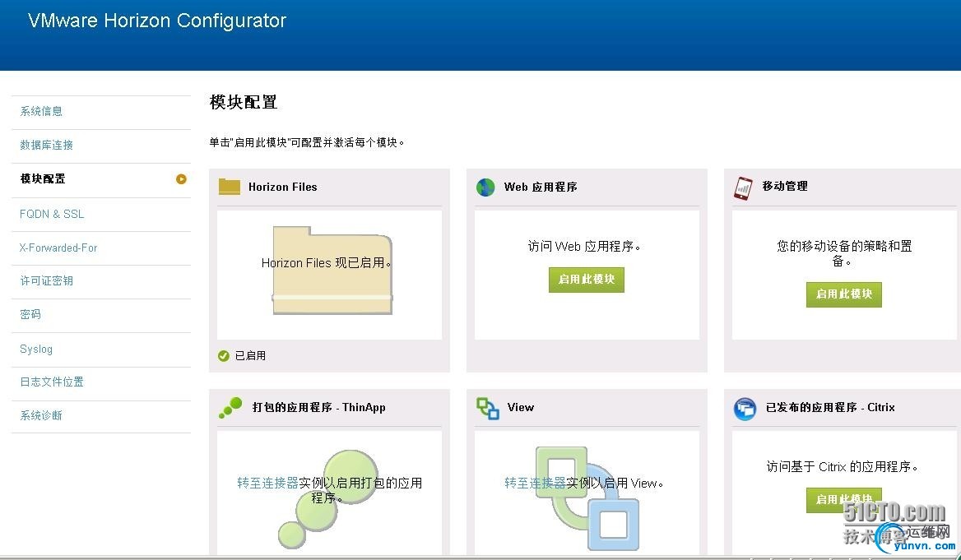This screenshot has height=560, width=961.
Task: Click 访问 Web 应用程序 description text
Action: (x=584, y=247)
